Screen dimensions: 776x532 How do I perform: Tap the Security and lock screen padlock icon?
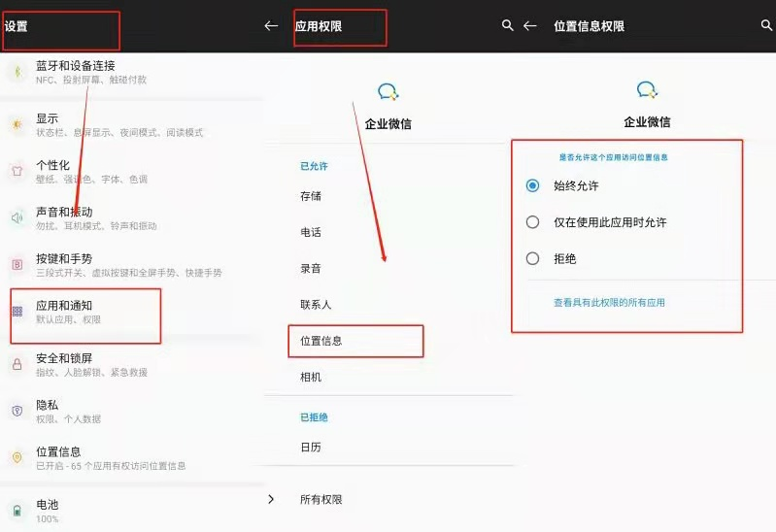point(17,364)
